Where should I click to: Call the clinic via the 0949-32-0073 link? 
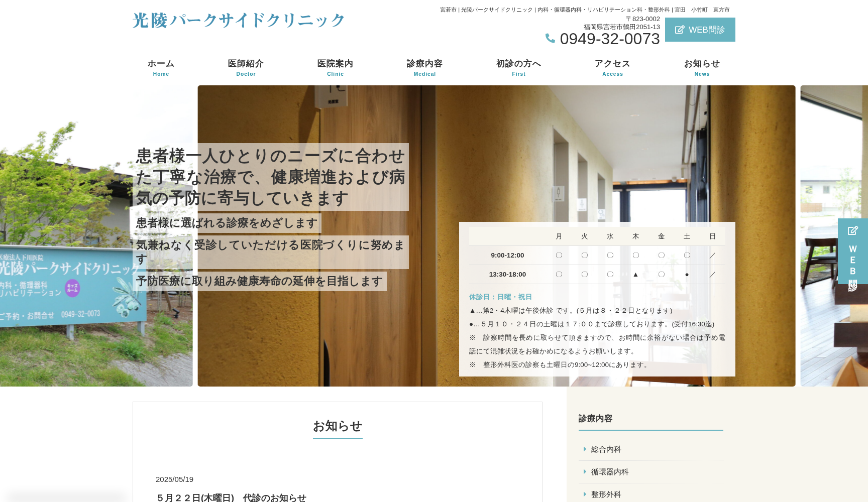click(x=610, y=39)
